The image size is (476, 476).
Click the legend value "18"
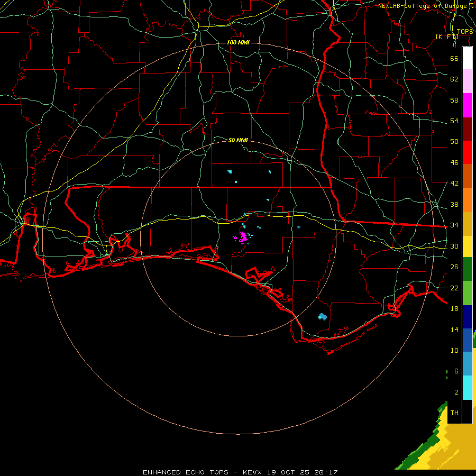(x=454, y=309)
